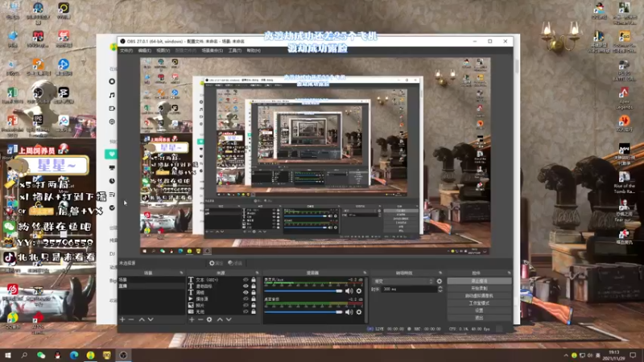The width and height of the screenshot is (644, 362).
Task: Open the 工具(T) menu in OBS
Action: pos(235,51)
